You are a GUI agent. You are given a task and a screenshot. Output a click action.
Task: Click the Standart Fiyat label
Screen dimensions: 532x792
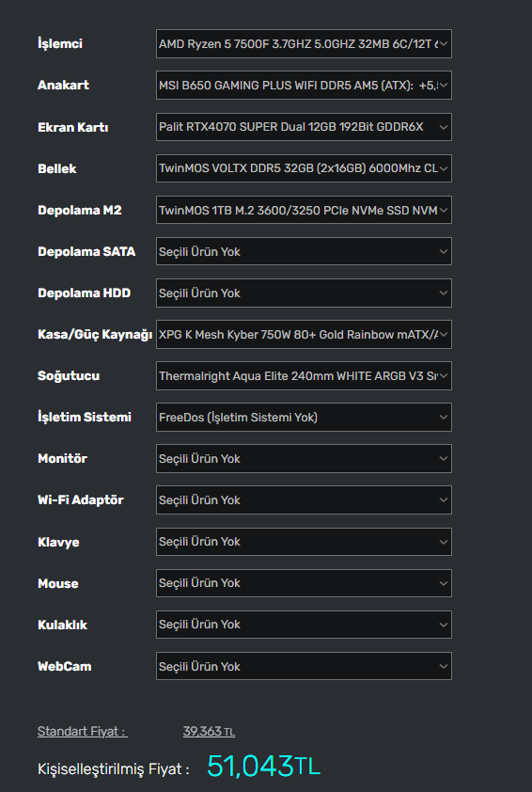(x=83, y=732)
